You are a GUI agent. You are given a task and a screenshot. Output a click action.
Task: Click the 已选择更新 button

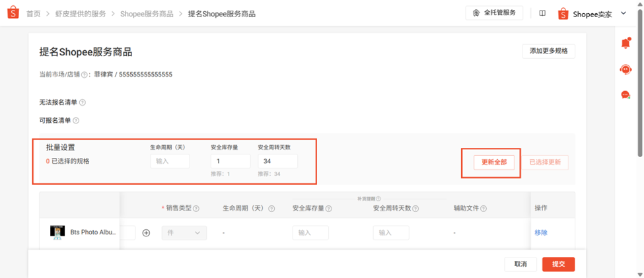click(545, 162)
